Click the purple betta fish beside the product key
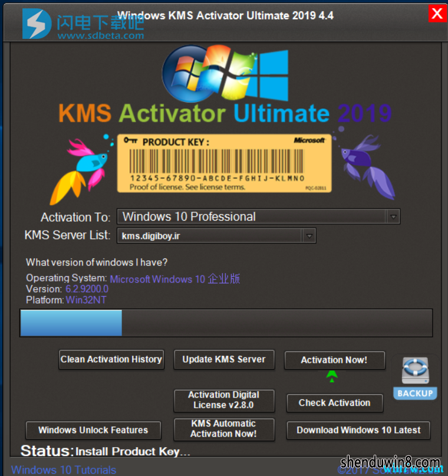Image resolution: width=448 pixels, height=476 pixels. (x=365, y=164)
